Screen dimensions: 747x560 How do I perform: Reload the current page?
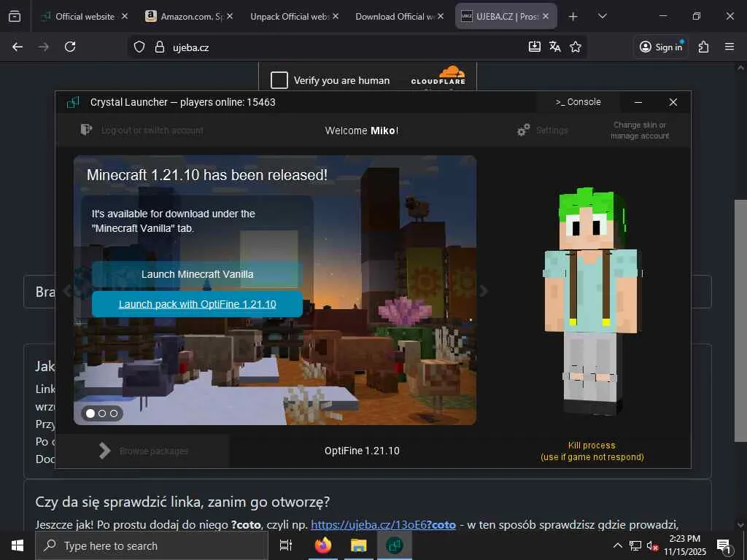(70, 47)
